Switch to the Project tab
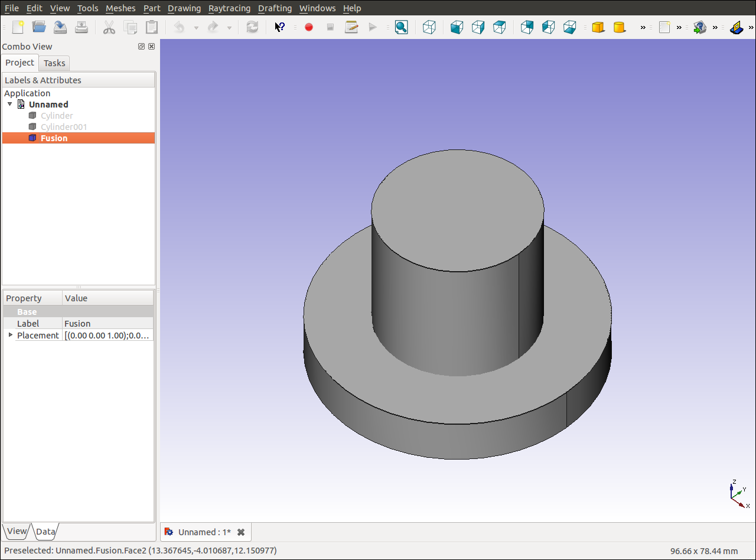 click(20, 63)
